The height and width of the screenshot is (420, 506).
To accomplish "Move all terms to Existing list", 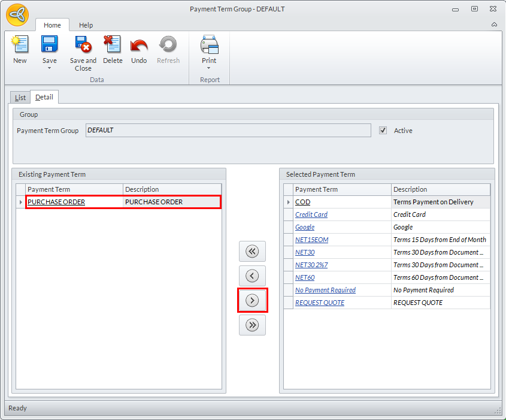I will tap(252, 251).
